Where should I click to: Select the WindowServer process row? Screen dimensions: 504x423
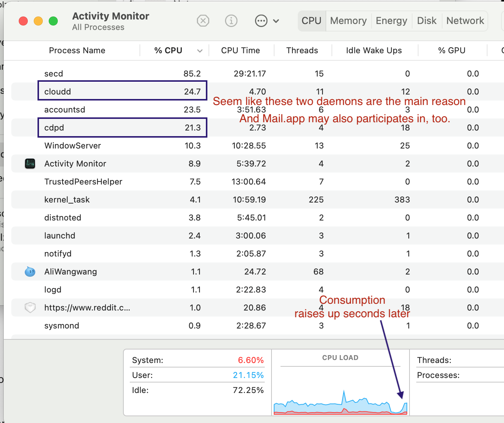point(258,145)
